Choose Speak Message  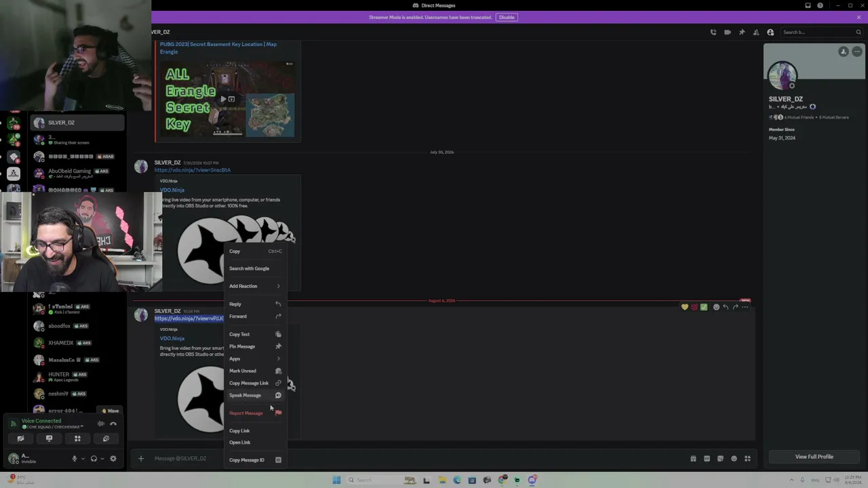click(255, 395)
